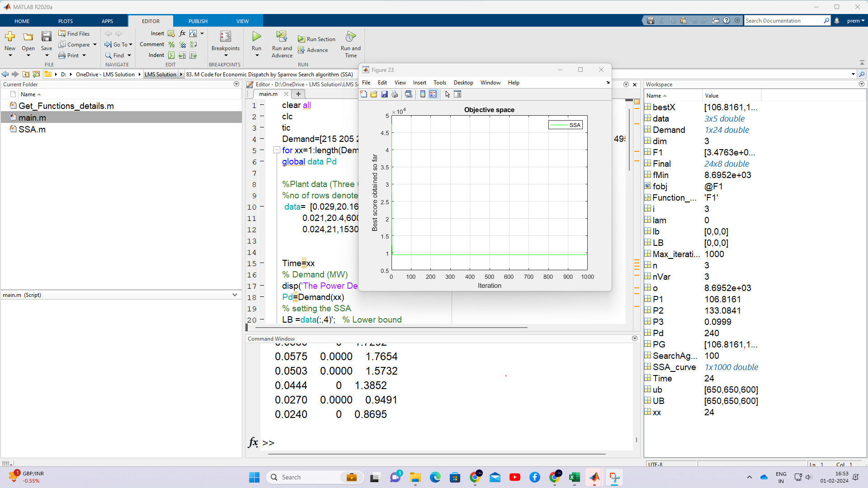Open the quick access help icon
The width and height of the screenshot is (868, 488).
click(727, 20)
